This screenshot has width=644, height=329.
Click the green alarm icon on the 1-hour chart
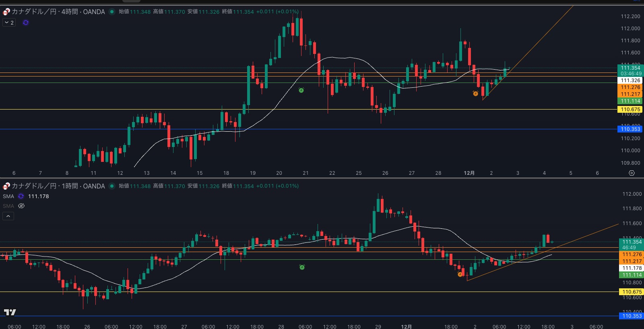point(302,267)
